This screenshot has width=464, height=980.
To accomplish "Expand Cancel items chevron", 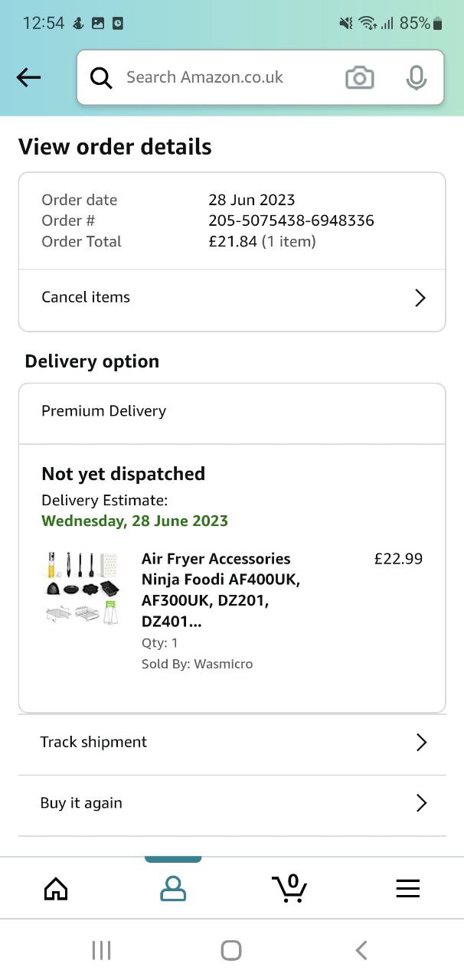I will pyautogui.click(x=420, y=298).
